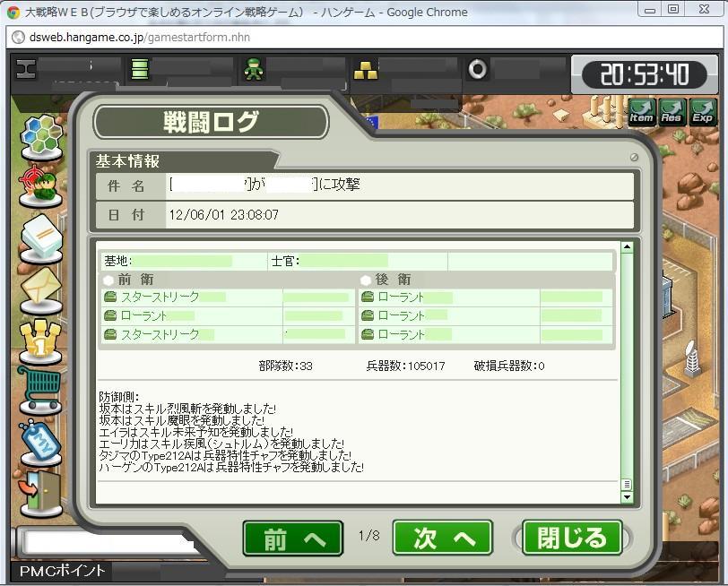
Task: Open the dog tag My page icon
Action: click(41, 442)
